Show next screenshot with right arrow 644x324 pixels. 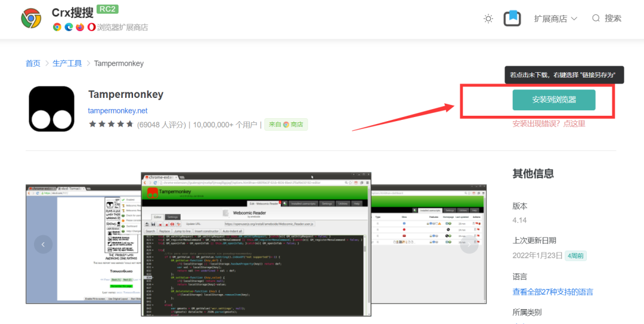pos(469,245)
